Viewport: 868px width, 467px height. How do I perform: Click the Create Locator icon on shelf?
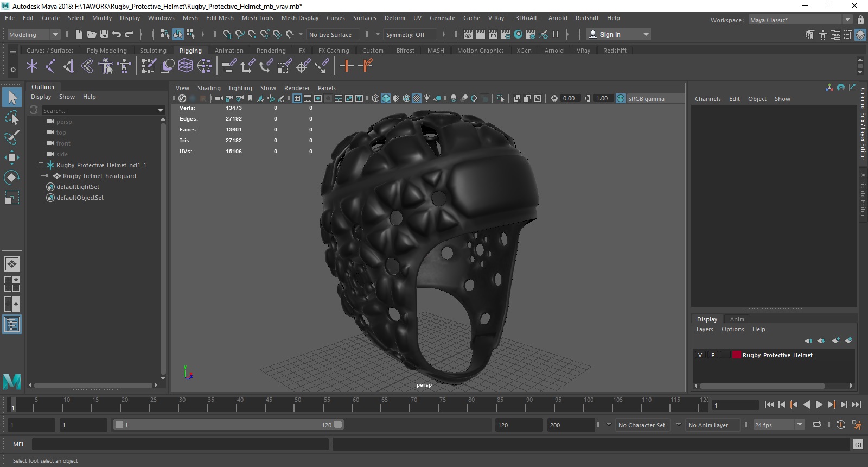click(x=32, y=66)
